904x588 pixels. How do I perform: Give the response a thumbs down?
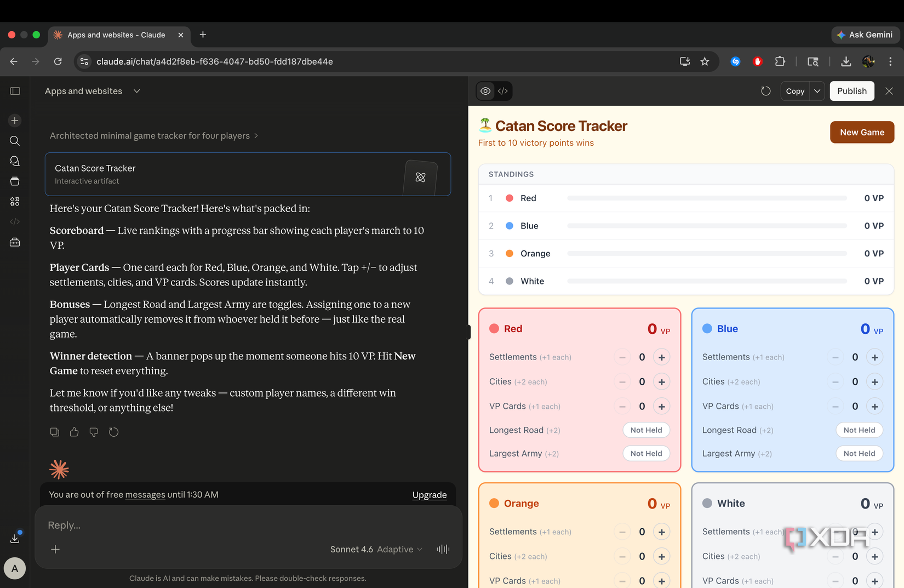coord(94,432)
